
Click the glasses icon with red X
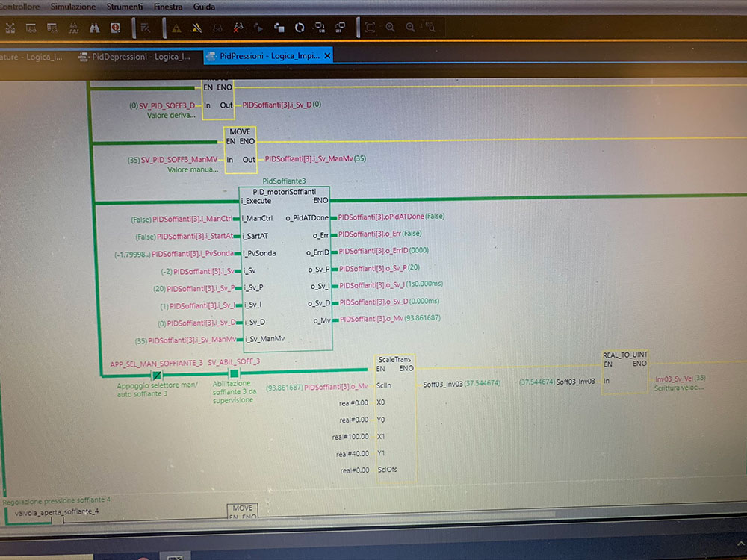pyautogui.click(x=238, y=28)
